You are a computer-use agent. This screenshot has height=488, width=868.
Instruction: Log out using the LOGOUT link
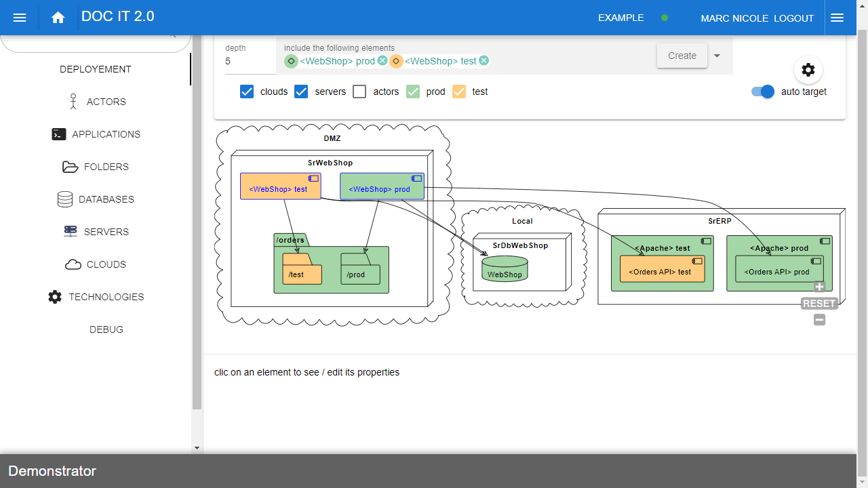pyautogui.click(x=793, y=18)
